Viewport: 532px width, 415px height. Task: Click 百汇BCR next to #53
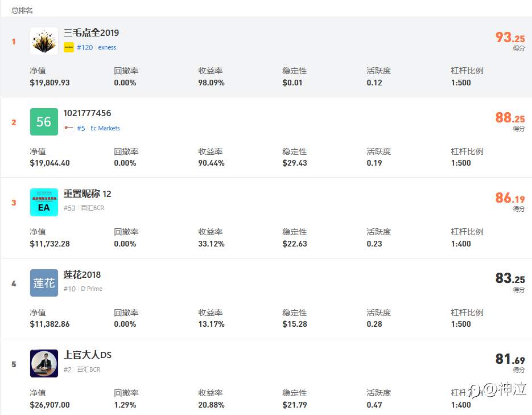pyautogui.click(x=93, y=208)
